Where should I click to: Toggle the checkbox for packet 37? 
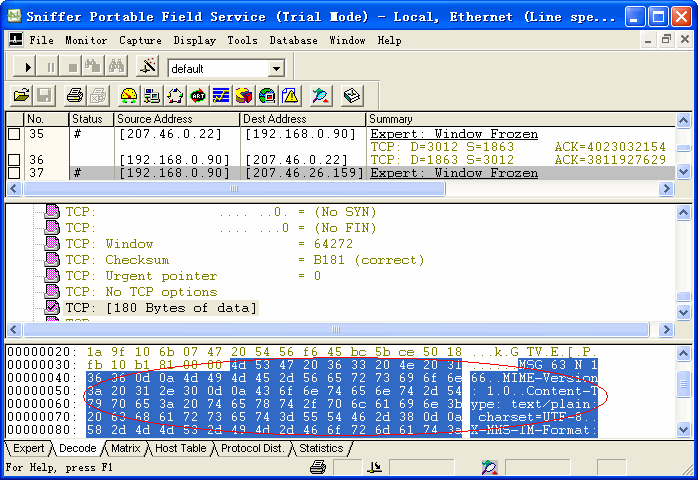click(x=14, y=173)
